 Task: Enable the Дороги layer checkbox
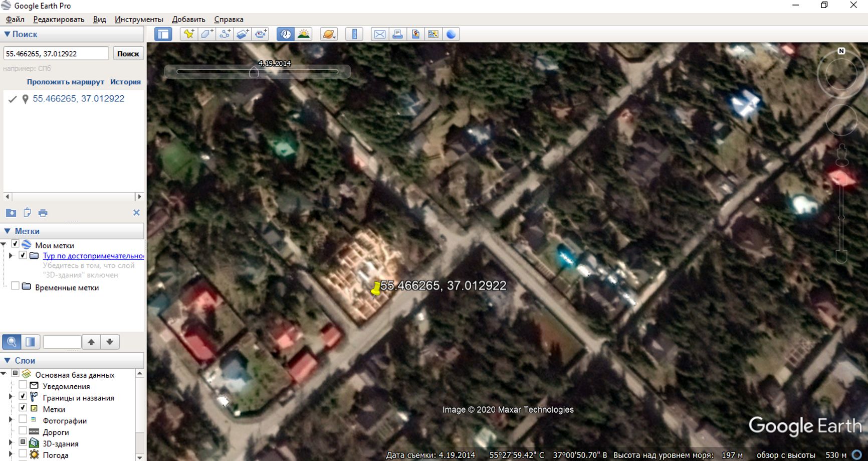23,431
